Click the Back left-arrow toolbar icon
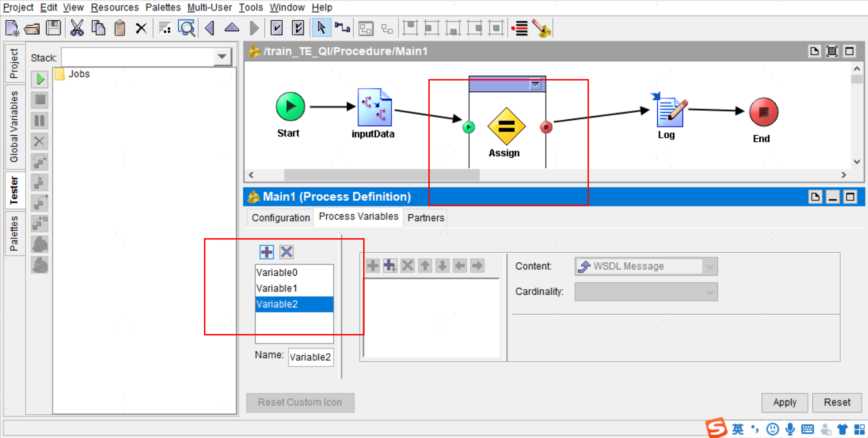 [x=209, y=28]
